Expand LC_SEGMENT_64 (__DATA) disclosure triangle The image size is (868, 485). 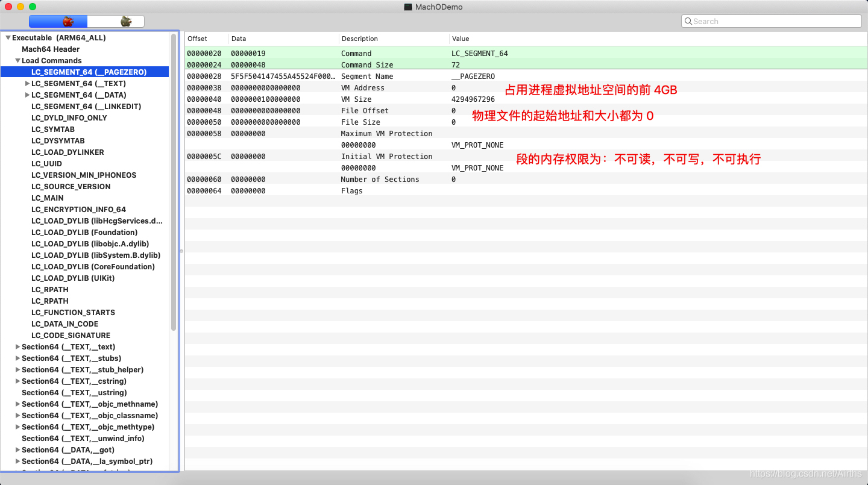pos(27,95)
